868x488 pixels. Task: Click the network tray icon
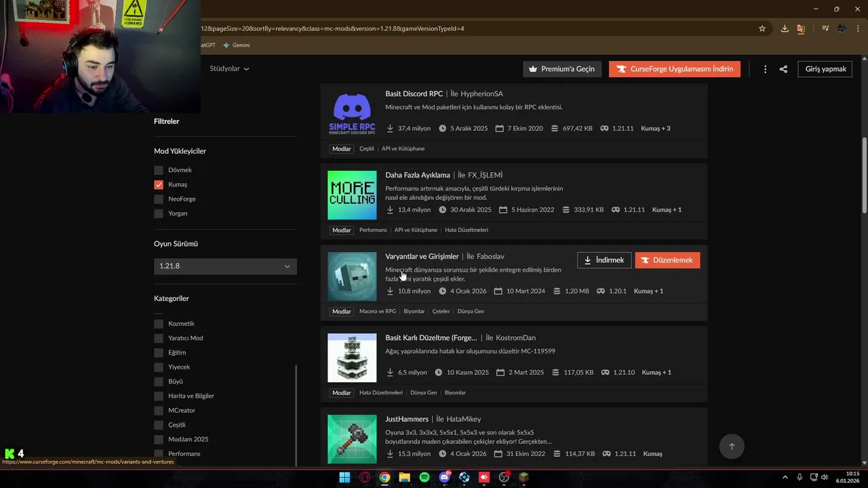[814, 477]
